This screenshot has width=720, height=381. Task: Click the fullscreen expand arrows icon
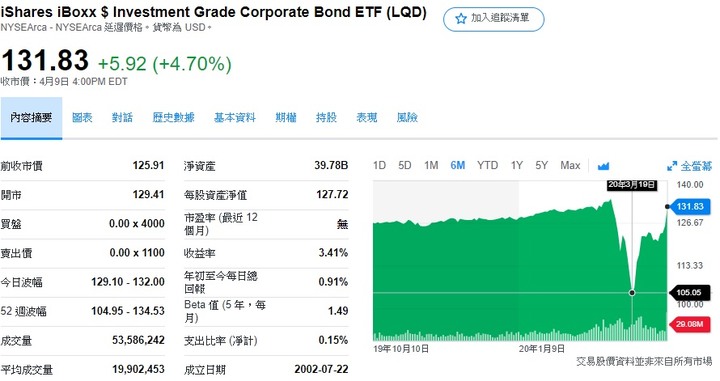pyautogui.click(x=672, y=166)
